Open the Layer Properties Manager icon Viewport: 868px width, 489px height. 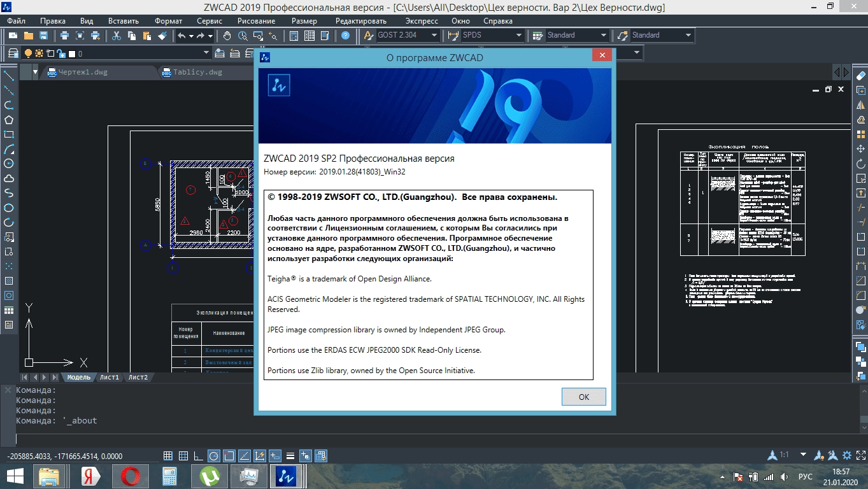(15, 53)
